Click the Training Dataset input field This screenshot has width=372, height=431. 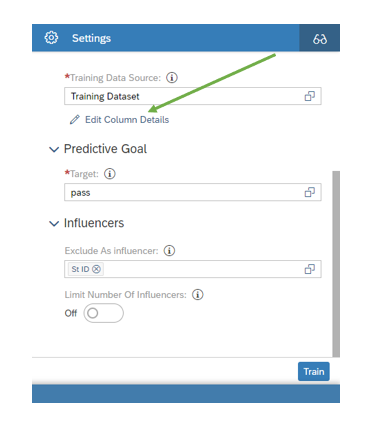click(193, 96)
